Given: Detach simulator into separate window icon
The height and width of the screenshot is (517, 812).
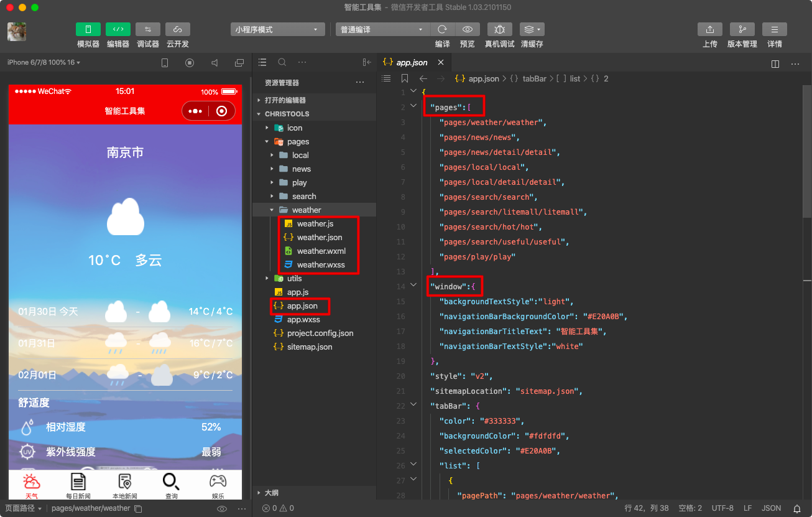Looking at the screenshot, I should tap(239, 63).
